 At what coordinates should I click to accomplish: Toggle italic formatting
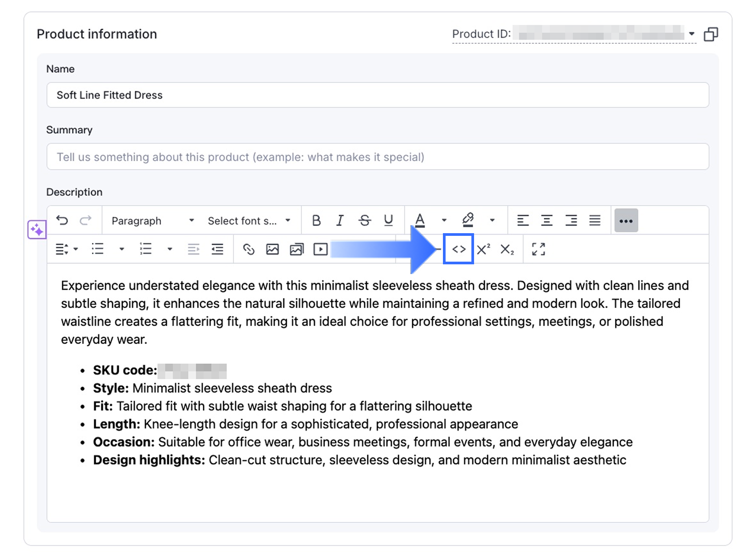(340, 220)
